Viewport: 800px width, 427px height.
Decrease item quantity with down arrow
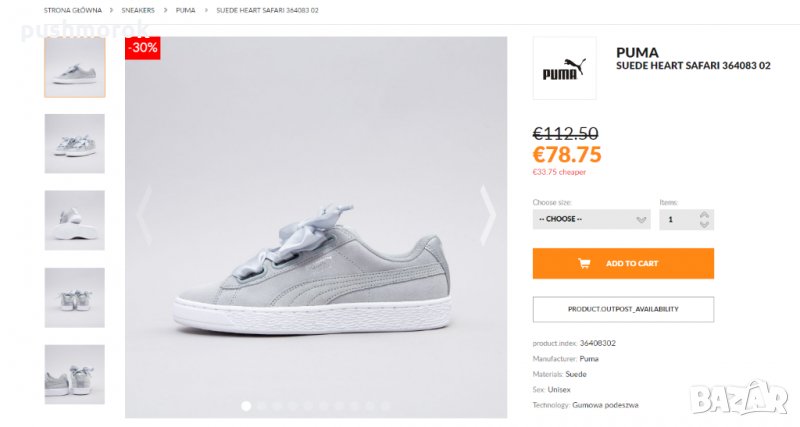point(704,224)
